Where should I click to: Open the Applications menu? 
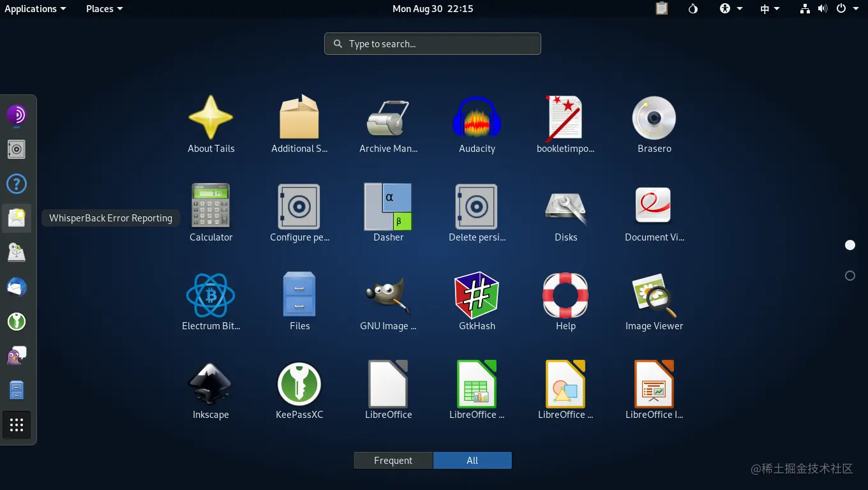click(31, 8)
